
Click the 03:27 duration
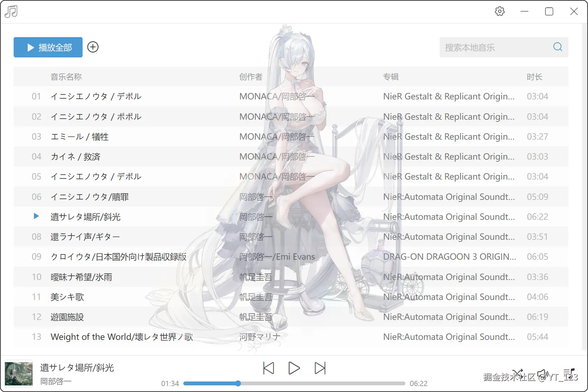click(538, 136)
